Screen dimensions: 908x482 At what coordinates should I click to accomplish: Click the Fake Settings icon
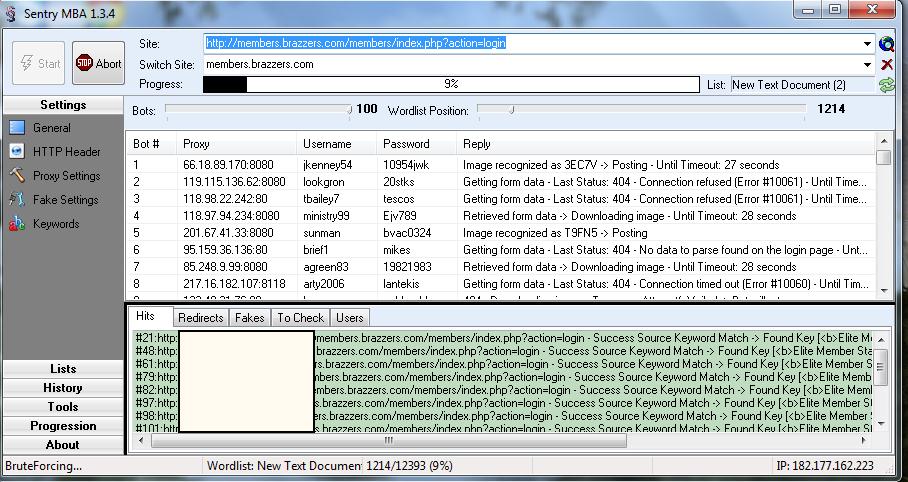tap(17, 199)
